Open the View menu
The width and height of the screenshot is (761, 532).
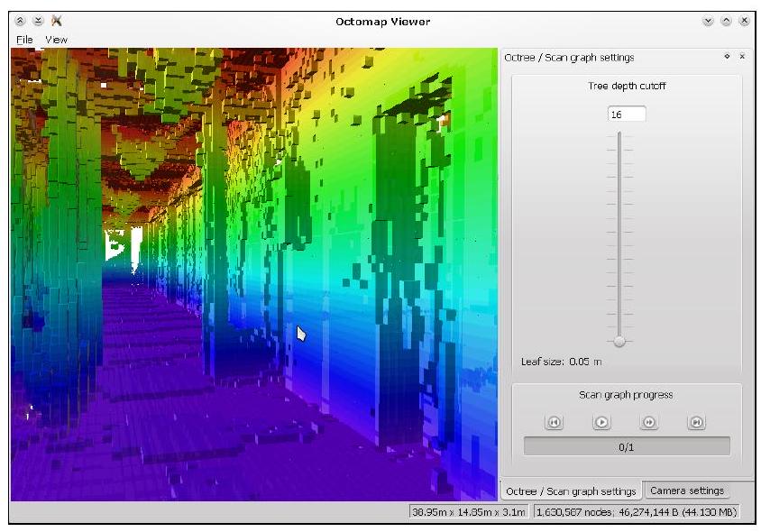coord(56,40)
